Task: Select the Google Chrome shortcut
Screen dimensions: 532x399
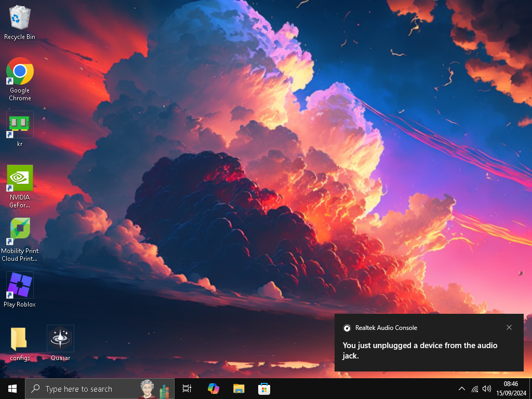Action: point(20,79)
